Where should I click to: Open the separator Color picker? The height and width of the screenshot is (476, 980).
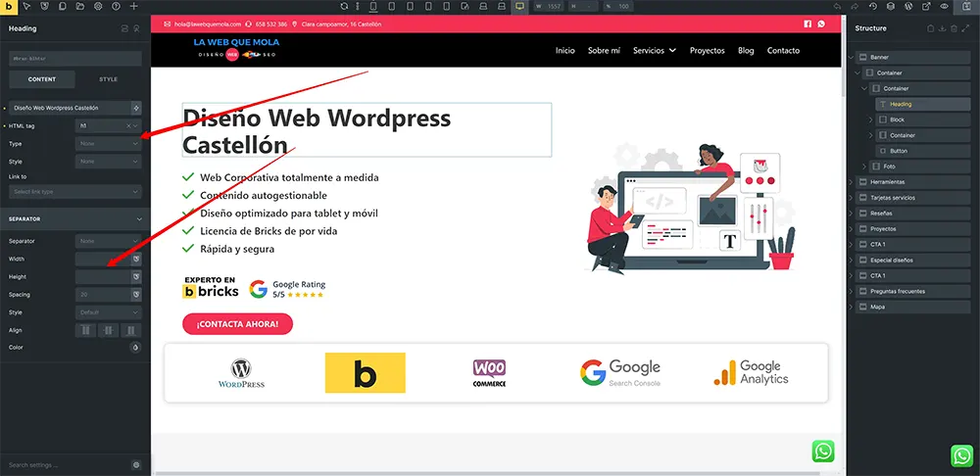coord(135,348)
